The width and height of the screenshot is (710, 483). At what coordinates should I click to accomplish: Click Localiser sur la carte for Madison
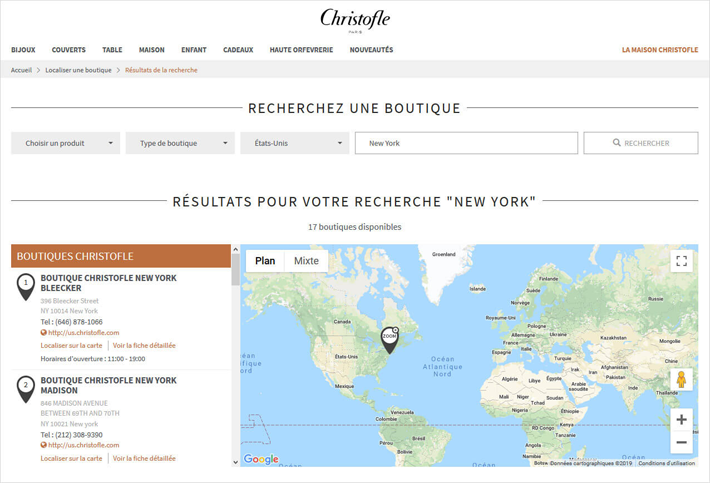(72, 459)
